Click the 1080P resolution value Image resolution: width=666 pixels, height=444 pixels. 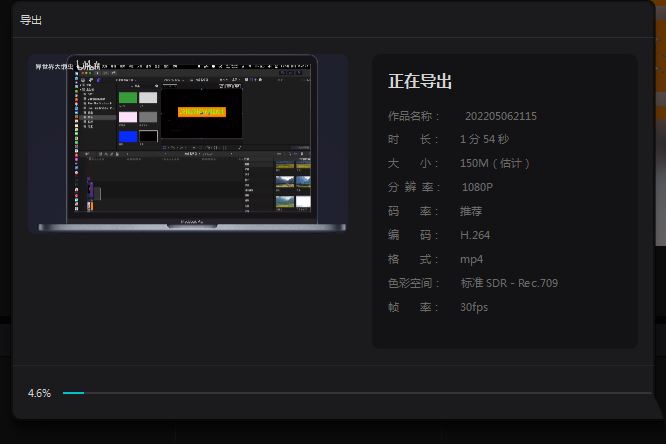[477, 188]
